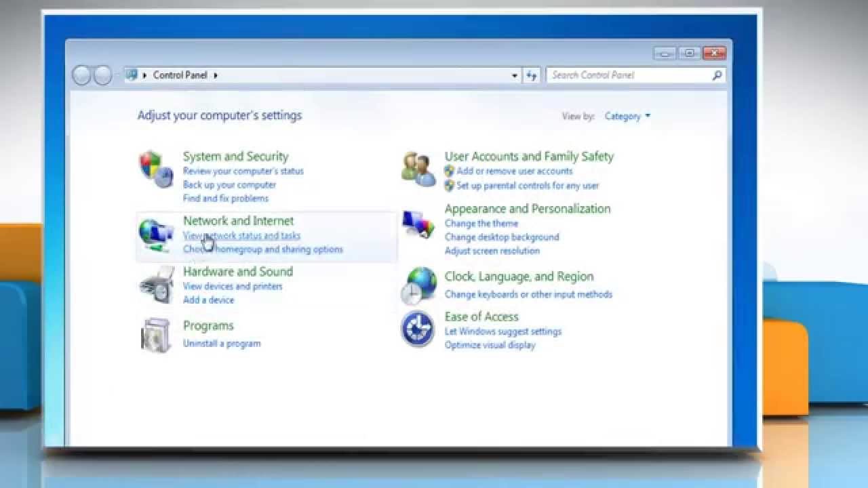Open User Accounts and Family Safety heading
This screenshot has height=488, width=868.
coord(529,156)
